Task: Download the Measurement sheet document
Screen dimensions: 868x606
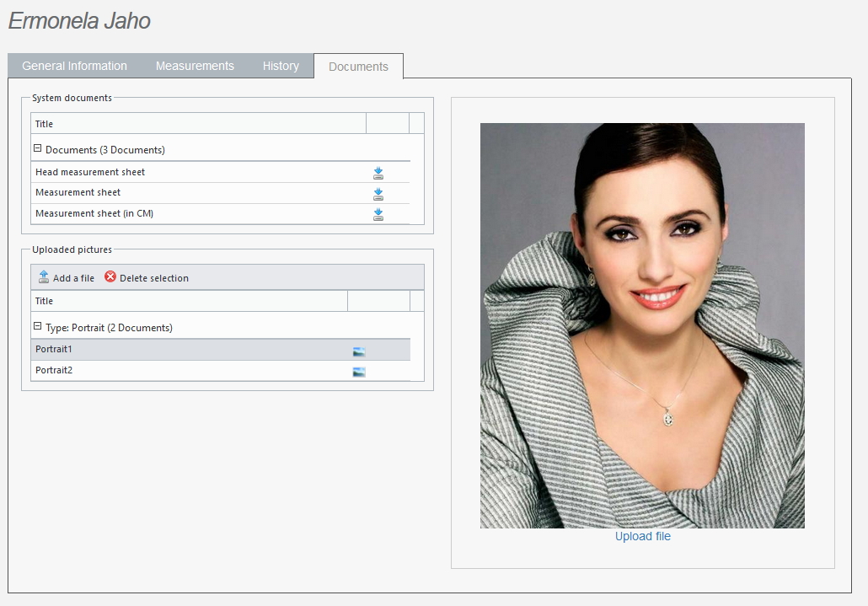Action: click(x=378, y=194)
